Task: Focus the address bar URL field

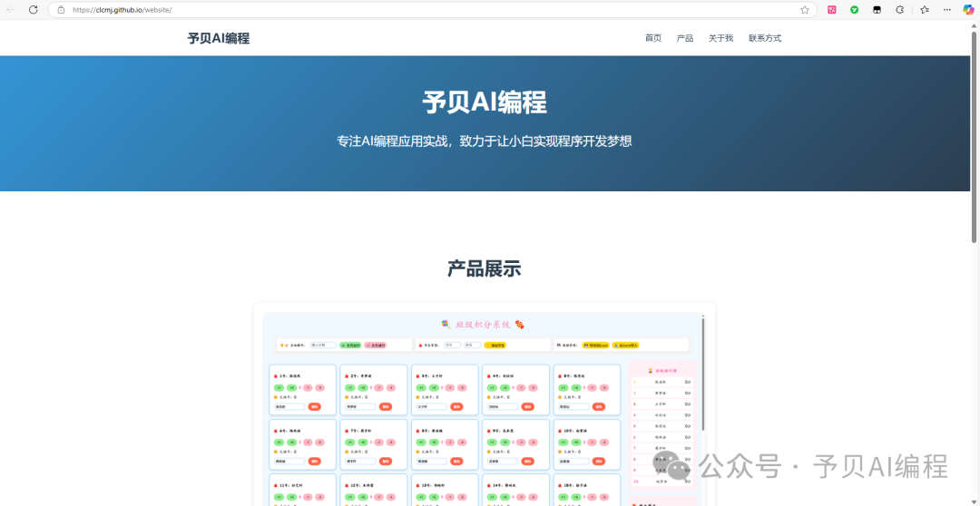Action: point(433,10)
